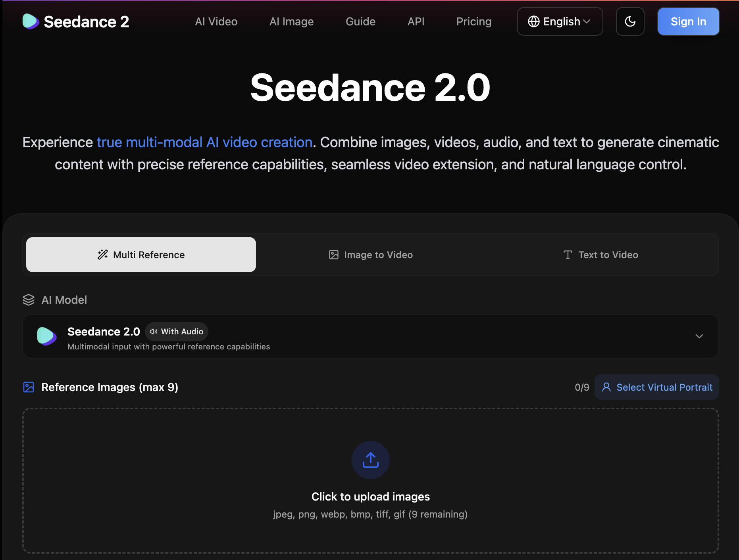The image size is (739, 560).
Task: Click the 'true multi-modal AI video creation' link
Action: tap(204, 142)
